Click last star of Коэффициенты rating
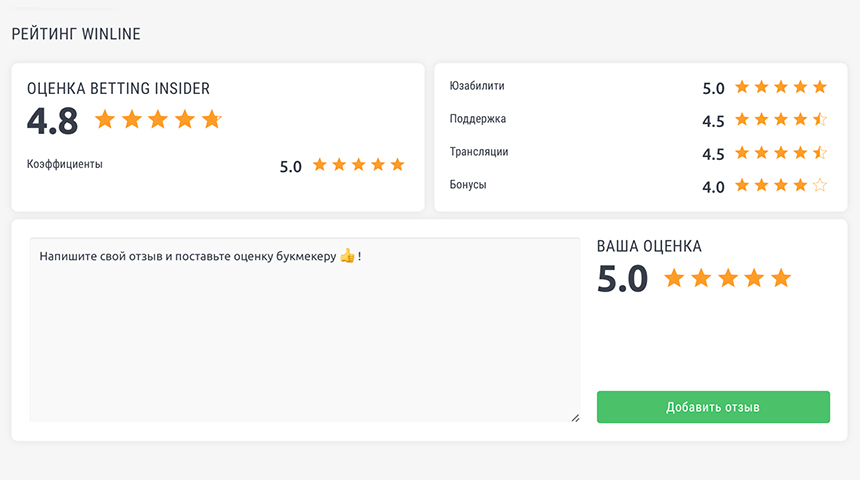The image size is (860, 480). (398, 165)
